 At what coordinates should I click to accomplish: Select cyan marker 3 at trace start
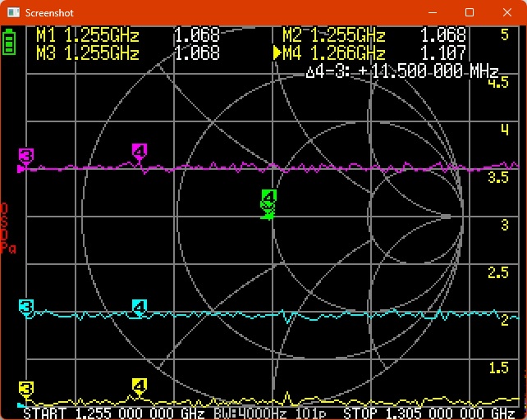(26, 308)
